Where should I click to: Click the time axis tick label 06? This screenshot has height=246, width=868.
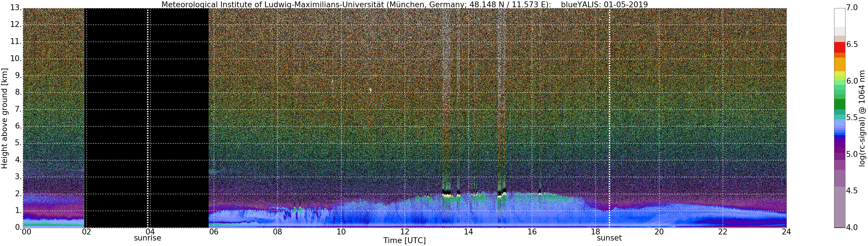[214, 232]
